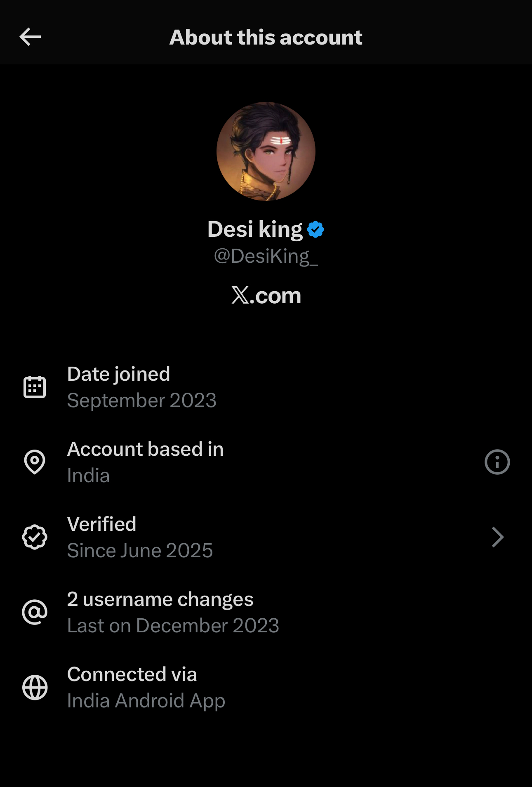Tap the back arrow icon
532x787 pixels.
coord(30,37)
